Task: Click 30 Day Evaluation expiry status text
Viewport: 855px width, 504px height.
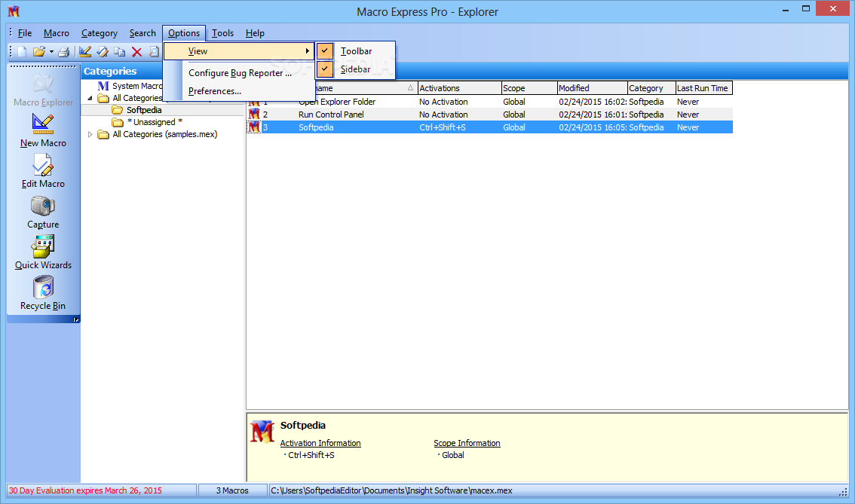Action: (85, 490)
